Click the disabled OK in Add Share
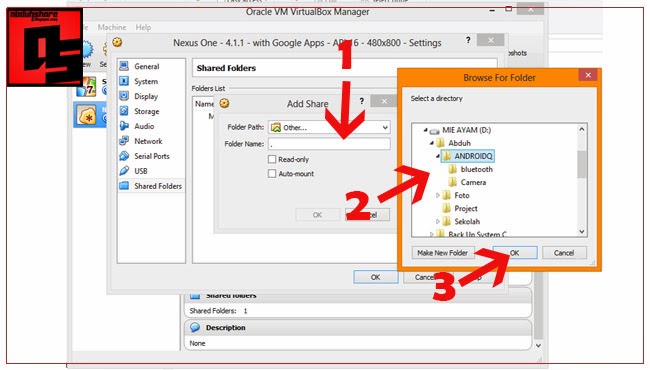This screenshot has width=650, height=370. (317, 215)
